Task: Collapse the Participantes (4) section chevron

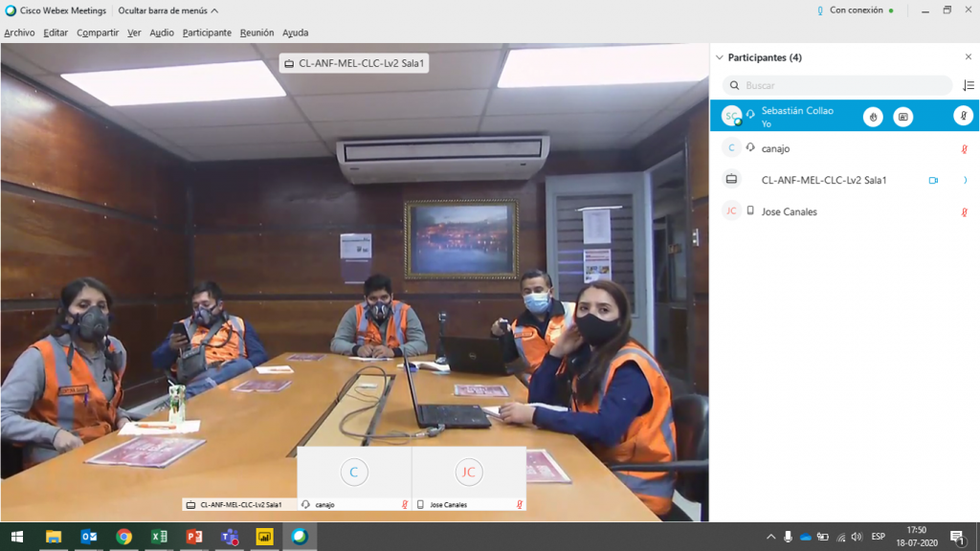Action: (719, 57)
